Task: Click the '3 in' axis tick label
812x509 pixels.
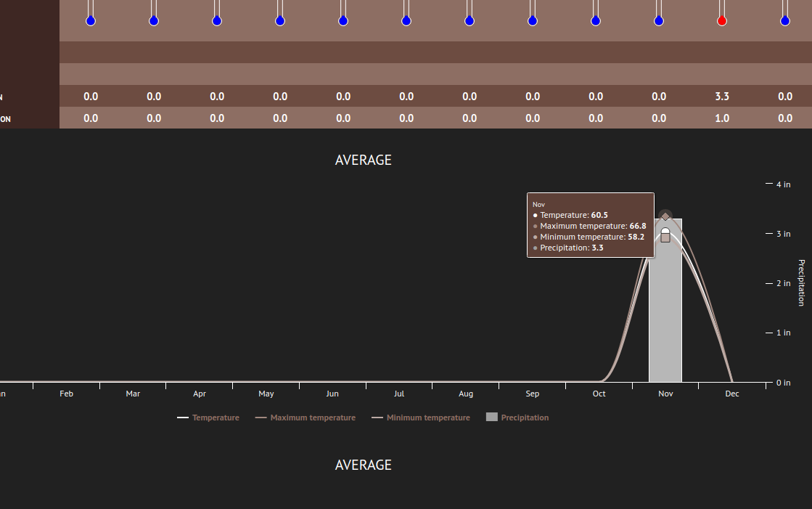Action: [x=784, y=234]
